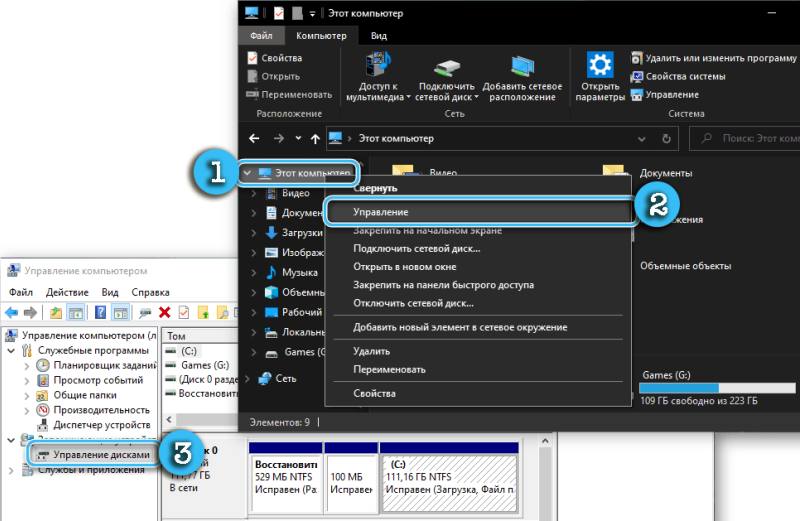Image resolution: width=800 pixels, height=521 pixels.
Task: Click Explorer up-one-level arrow
Action: (315, 138)
